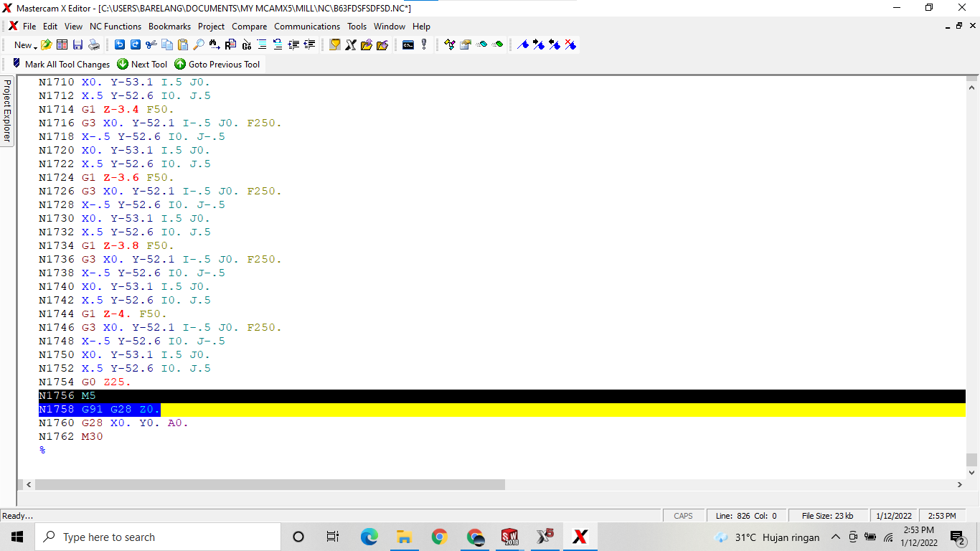980x551 pixels.
Task: Open the Find magnifier icon
Action: (197, 44)
